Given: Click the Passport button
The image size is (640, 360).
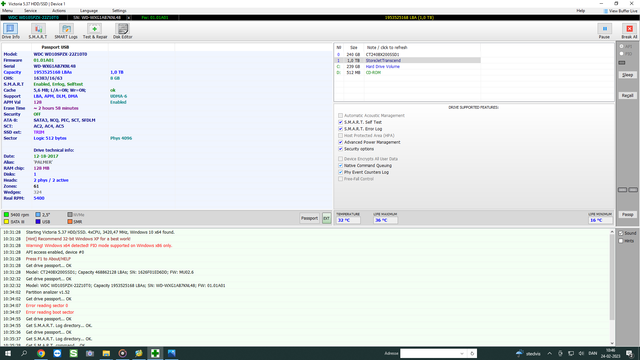Looking at the screenshot, I should (x=309, y=218).
